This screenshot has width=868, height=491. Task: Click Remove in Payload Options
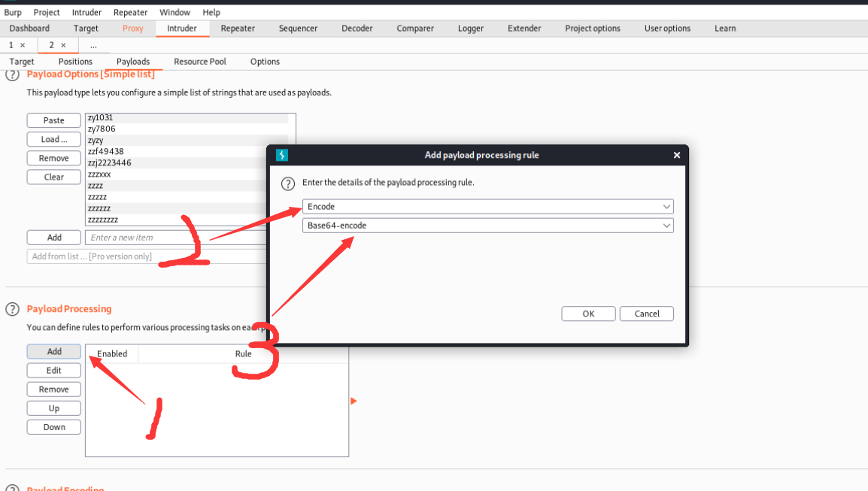[x=53, y=159]
